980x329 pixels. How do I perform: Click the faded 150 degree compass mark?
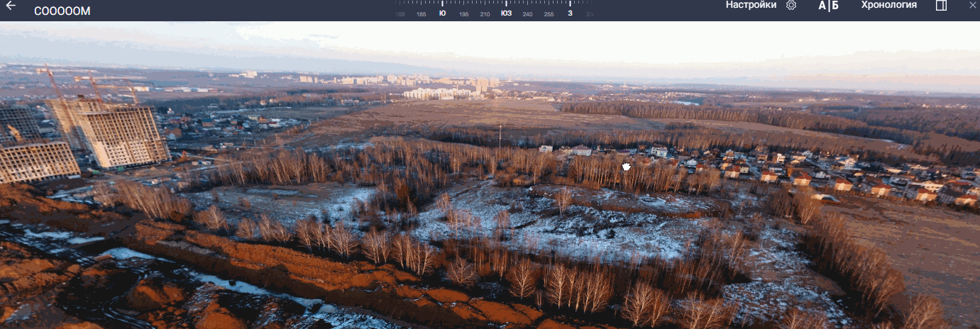coord(400,14)
